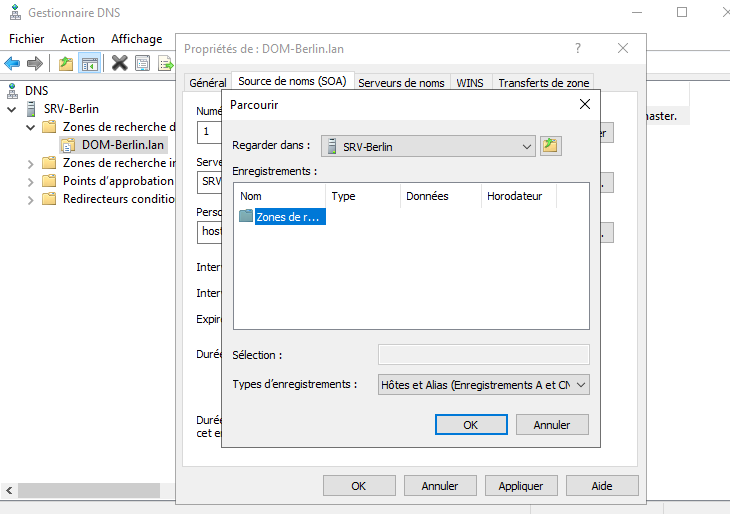This screenshot has height=514, width=730.
Task: Click the up one level folder toolbar icon
Action: tap(66, 63)
